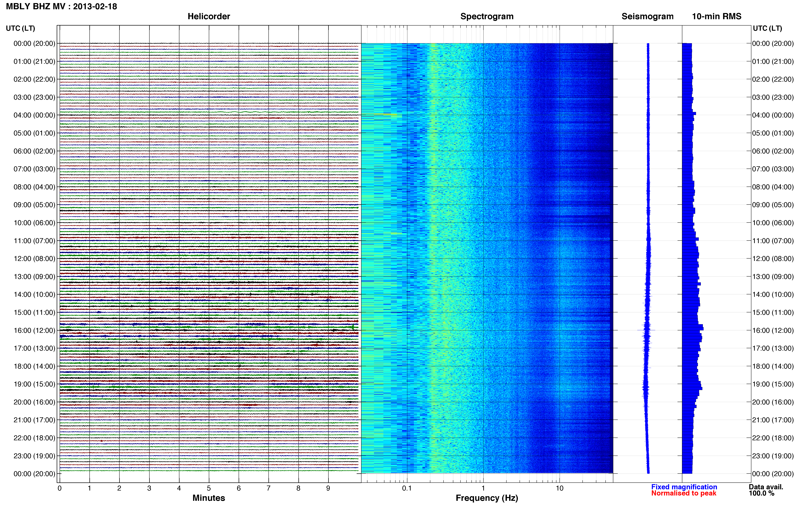
Task: Click '15:00 (11:00)' on the RMS time axis
Action: click(x=773, y=312)
